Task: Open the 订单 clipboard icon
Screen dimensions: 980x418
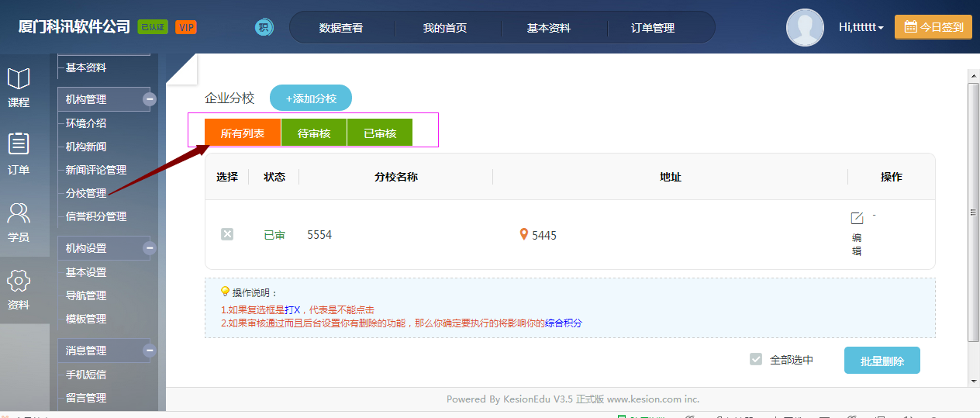Action: click(19, 144)
